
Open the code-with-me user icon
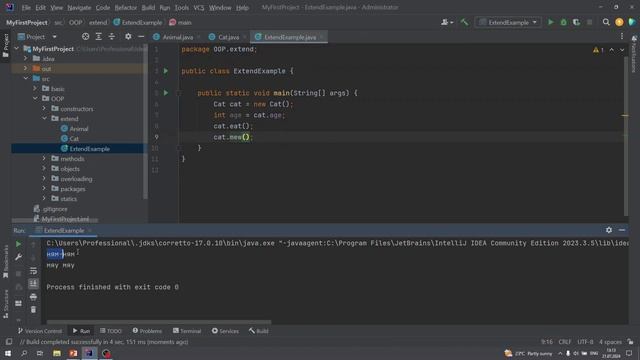[x=447, y=22]
